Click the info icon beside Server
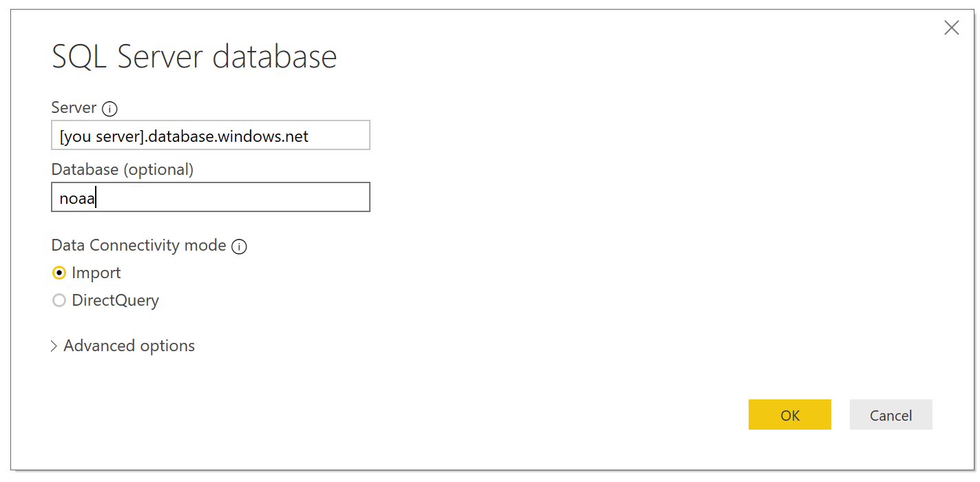Image resolution: width=980 pixels, height=482 pixels. (x=110, y=109)
